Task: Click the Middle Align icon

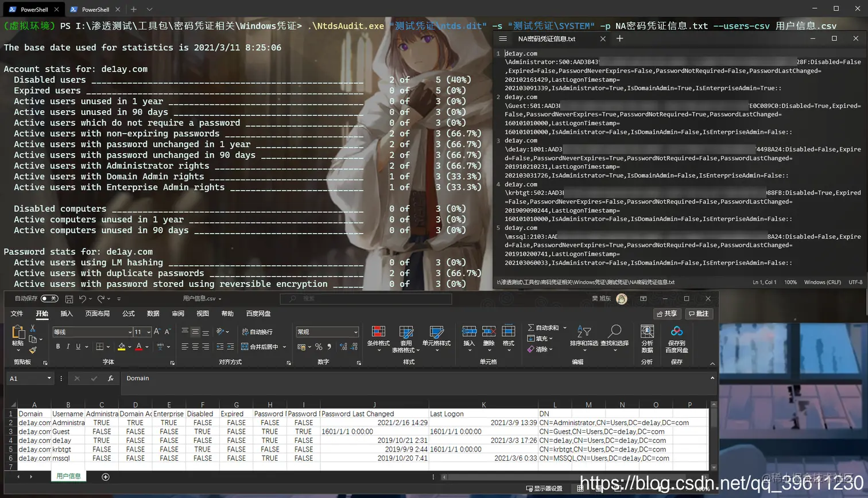Action: pos(195,332)
